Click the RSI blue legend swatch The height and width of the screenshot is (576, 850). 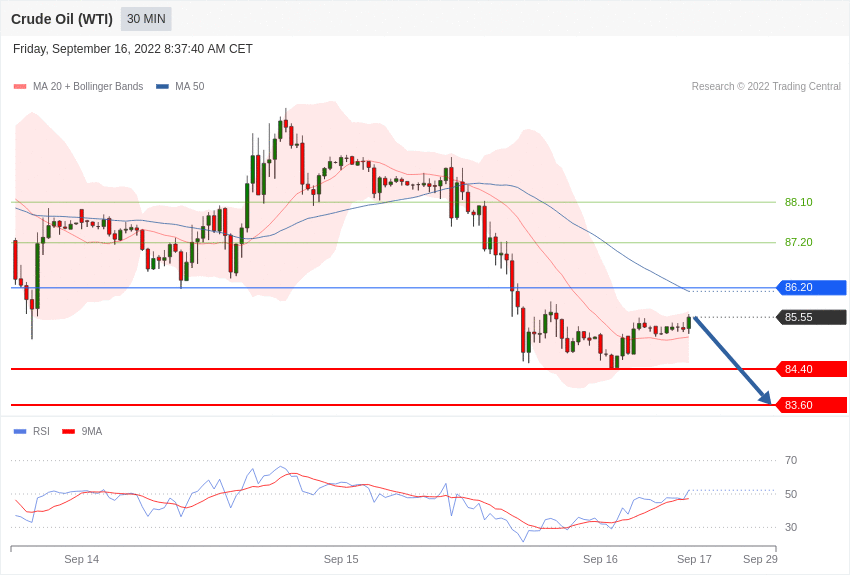tap(20, 431)
